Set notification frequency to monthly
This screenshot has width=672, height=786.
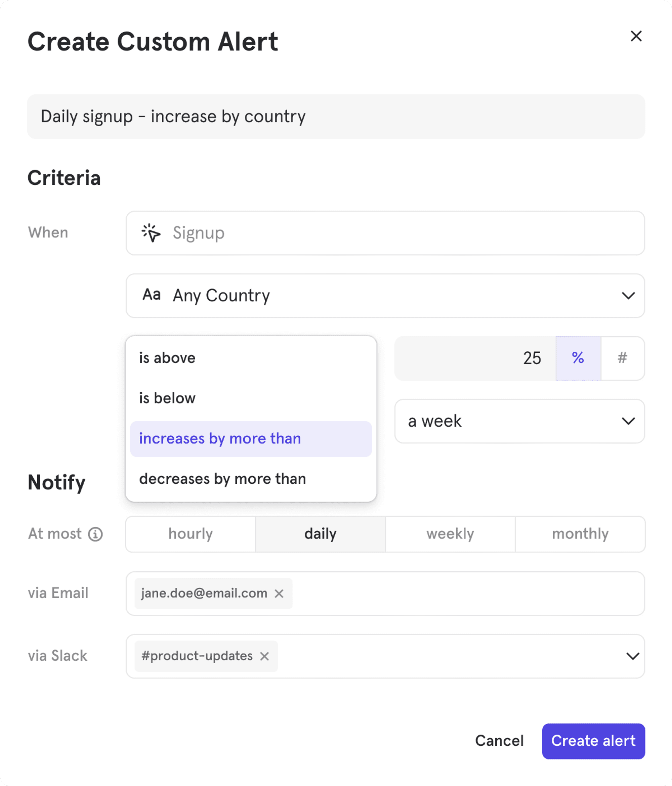(x=580, y=534)
